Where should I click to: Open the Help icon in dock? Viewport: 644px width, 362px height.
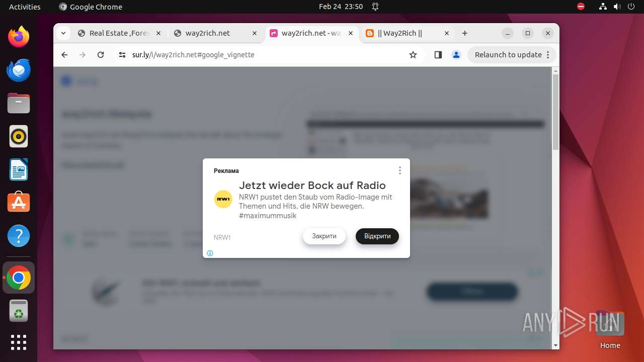(19, 236)
